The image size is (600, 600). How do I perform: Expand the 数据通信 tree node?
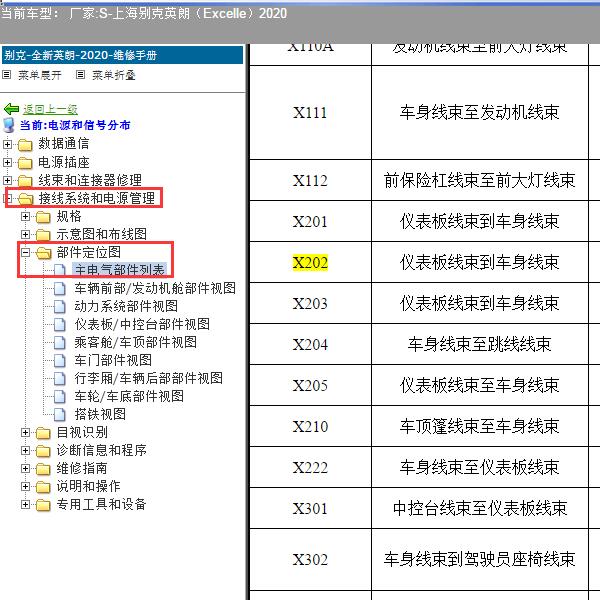click(x=7, y=144)
